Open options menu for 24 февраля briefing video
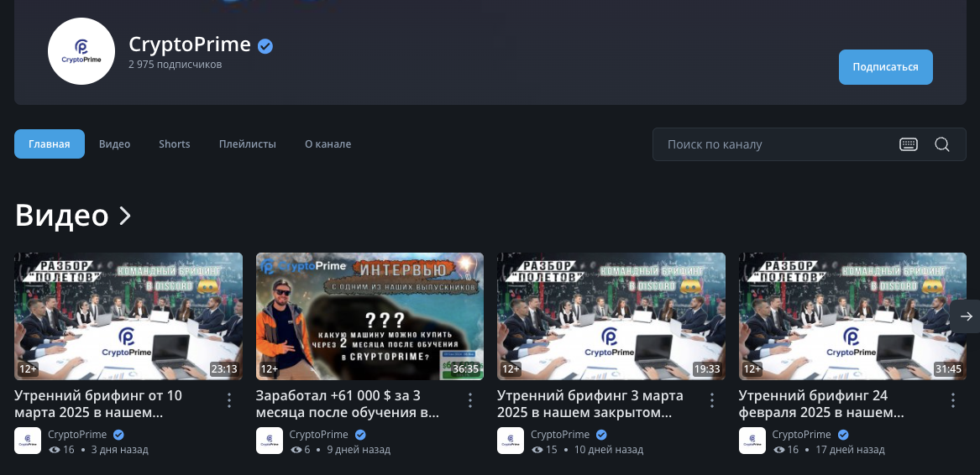Screen dimensions: 980x475 [953, 400]
